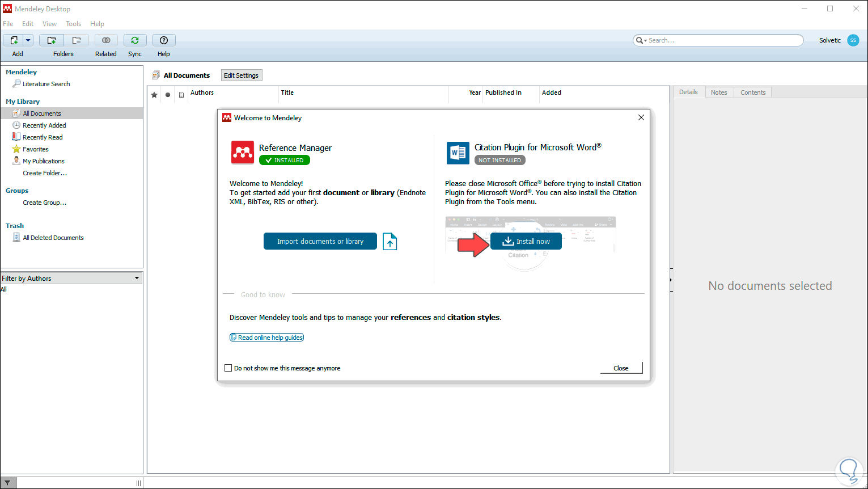Sort documents by the Added column

click(552, 92)
